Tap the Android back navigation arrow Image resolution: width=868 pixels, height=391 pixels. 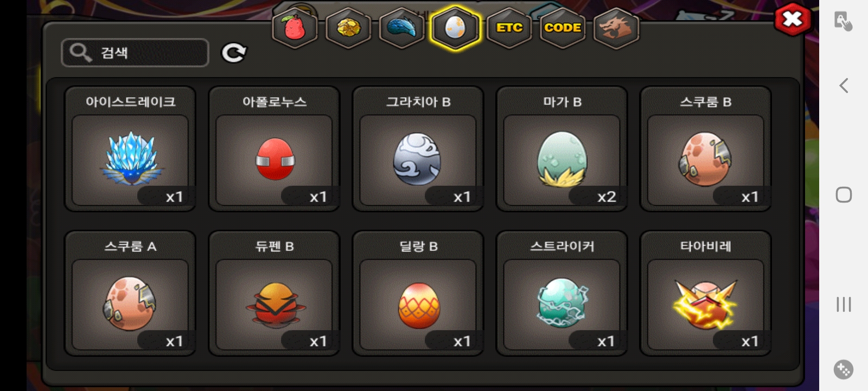point(844,85)
